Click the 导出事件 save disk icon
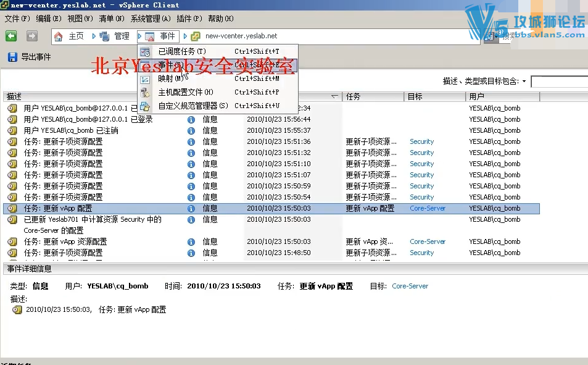Screen dimensions: 588x365 click(12, 57)
